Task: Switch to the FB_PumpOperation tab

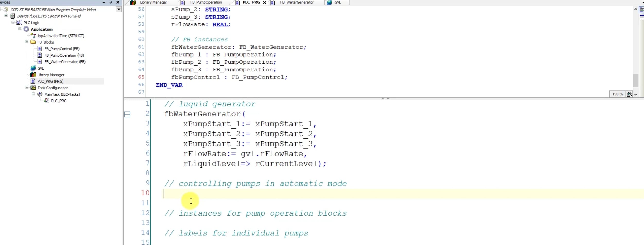Action: [205, 2]
